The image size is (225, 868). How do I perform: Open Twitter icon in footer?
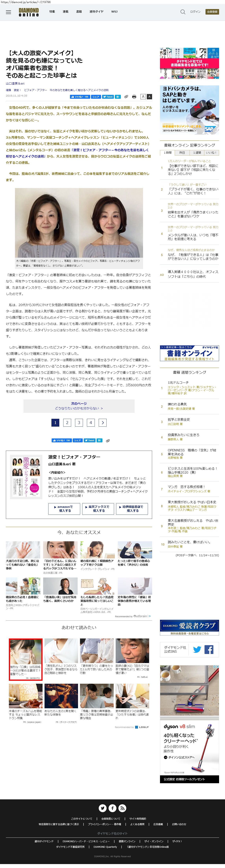coord(102,808)
